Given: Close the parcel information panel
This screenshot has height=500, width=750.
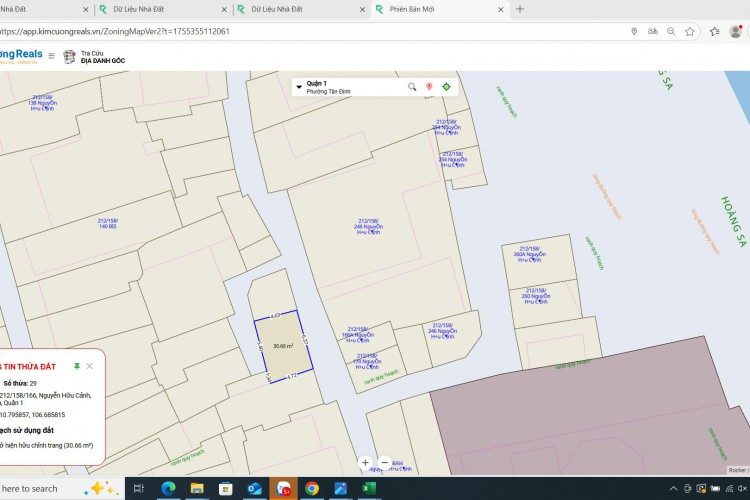Looking at the screenshot, I should click(x=90, y=367).
